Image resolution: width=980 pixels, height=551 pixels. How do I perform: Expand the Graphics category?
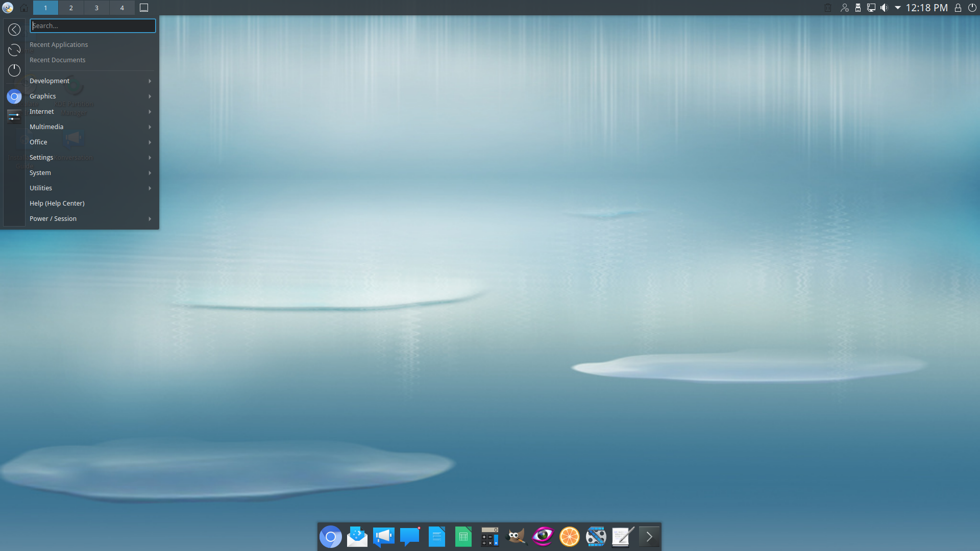click(x=91, y=96)
